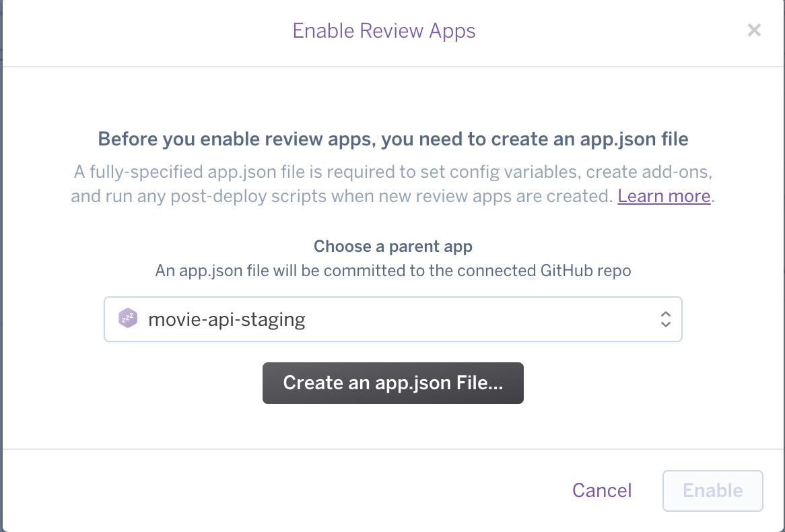Click the Enable Review Apps title
Viewport: 785px width, 532px height.
pos(384,31)
